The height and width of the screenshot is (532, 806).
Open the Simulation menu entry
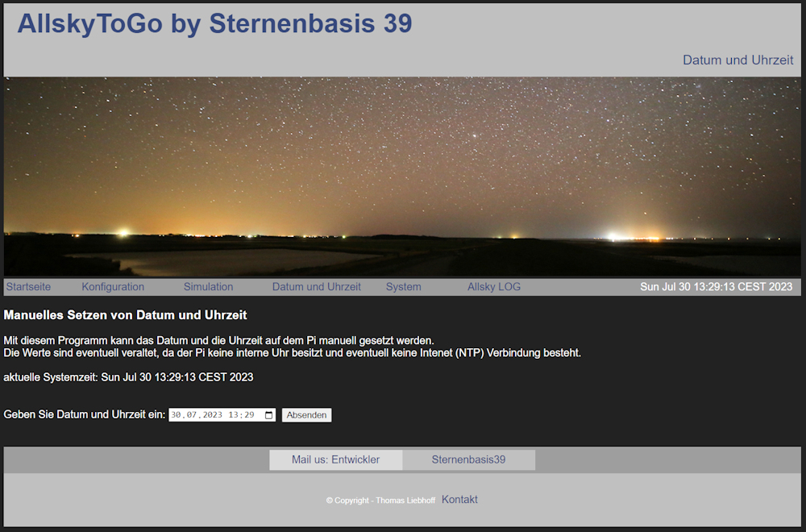tap(208, 287)
